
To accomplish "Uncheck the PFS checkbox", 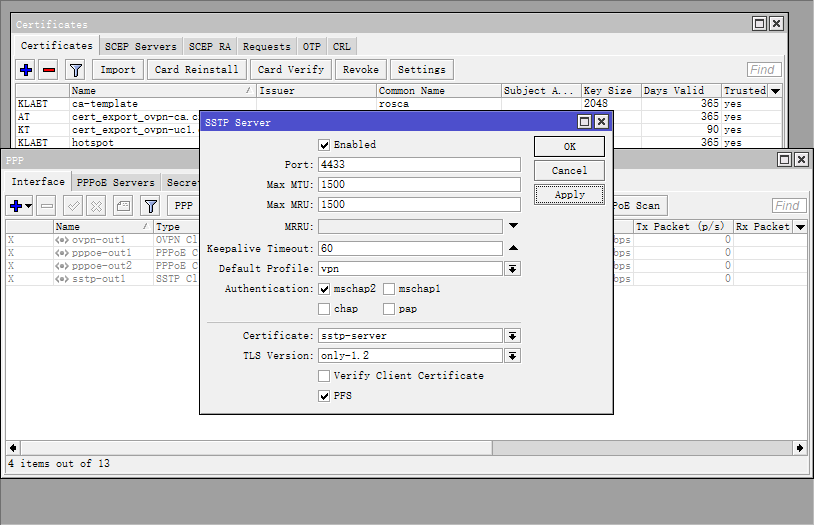I will (x=324, y=396).
